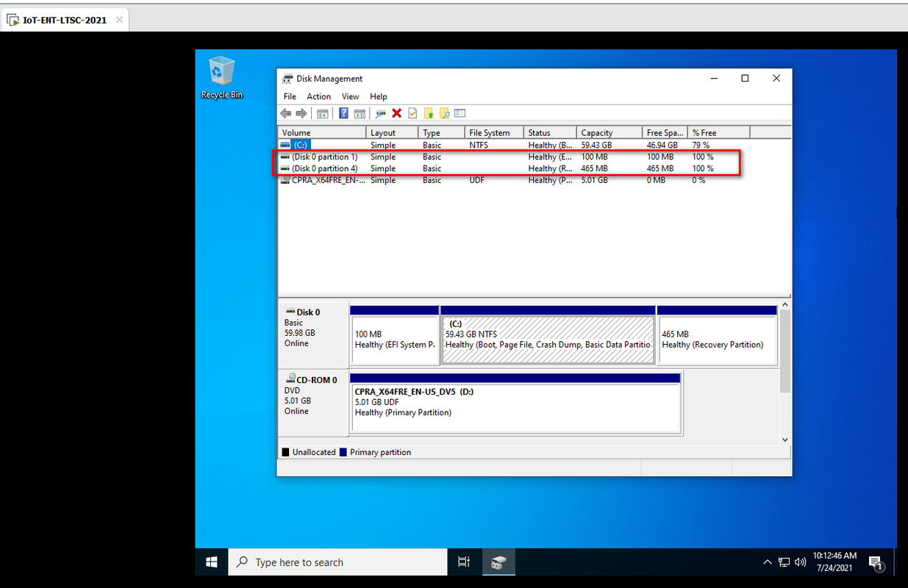Click the yellow folder with green arrow icon
This screenshot has height=588, width=908.
tap(429, 113)
